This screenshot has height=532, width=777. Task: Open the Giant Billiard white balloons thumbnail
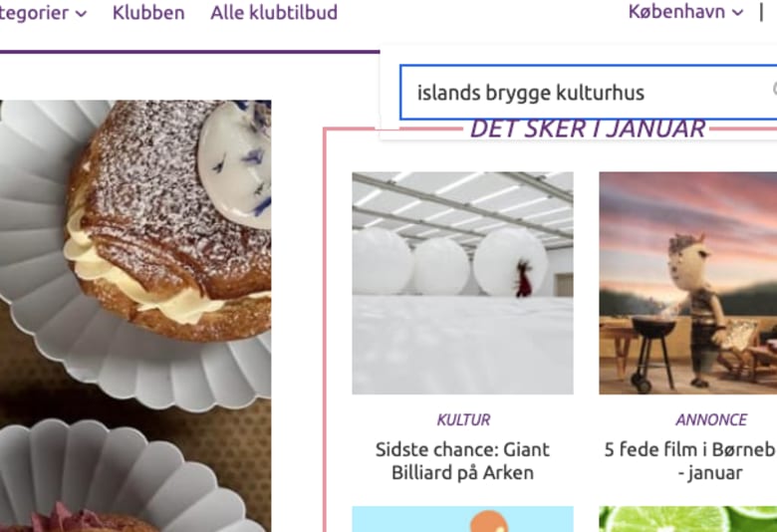(x=463, y=283)
